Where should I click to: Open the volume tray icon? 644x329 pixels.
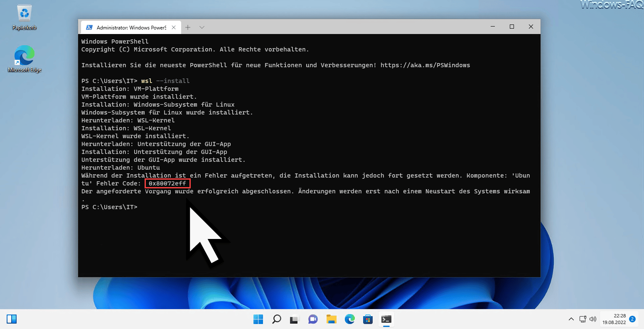[x=593, y=319]
